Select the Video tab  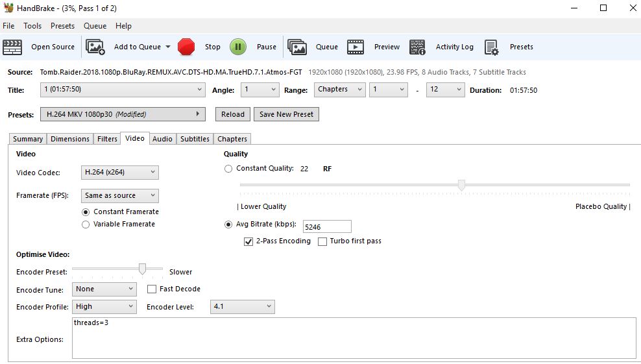coord(135,138)
